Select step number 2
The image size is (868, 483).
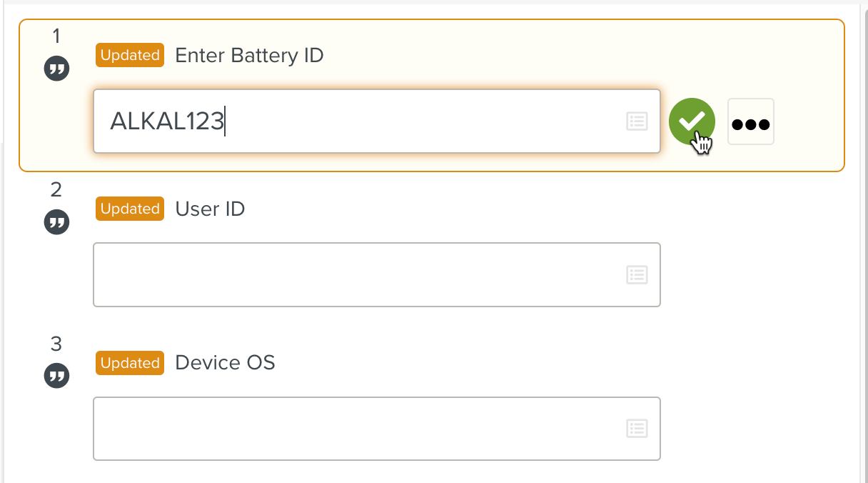pyautogui.click(x=57, y=189)
